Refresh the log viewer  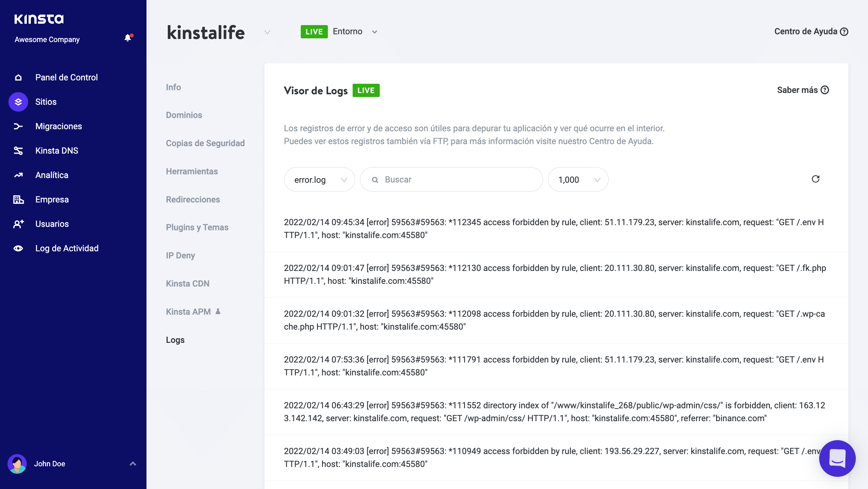tap(815, 179)
